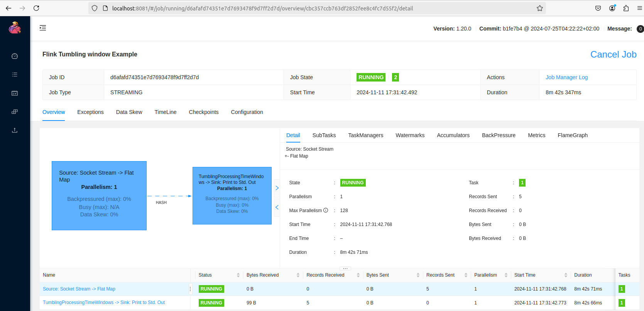Open the browser account icon
644x311 pixels.
coord(612,8)
